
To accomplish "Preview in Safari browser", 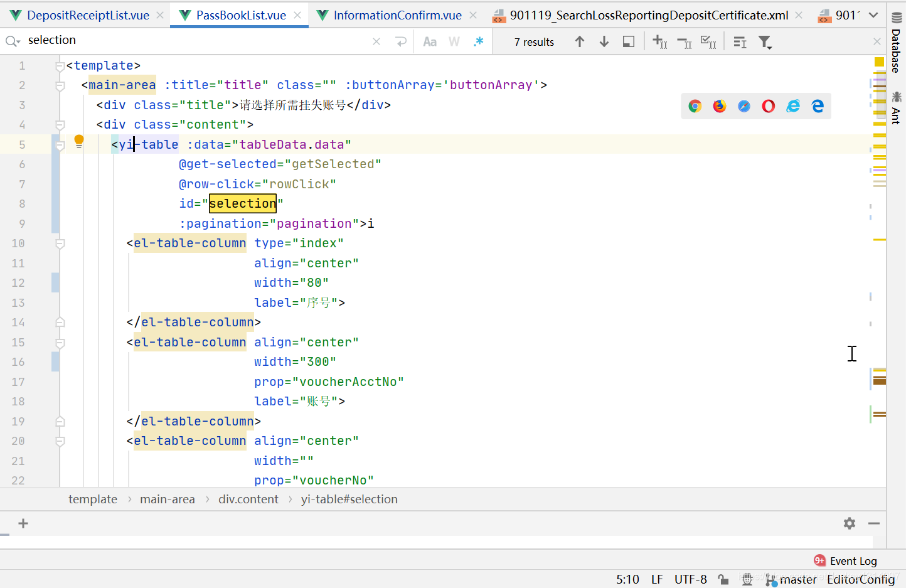I will coord(744,106).
